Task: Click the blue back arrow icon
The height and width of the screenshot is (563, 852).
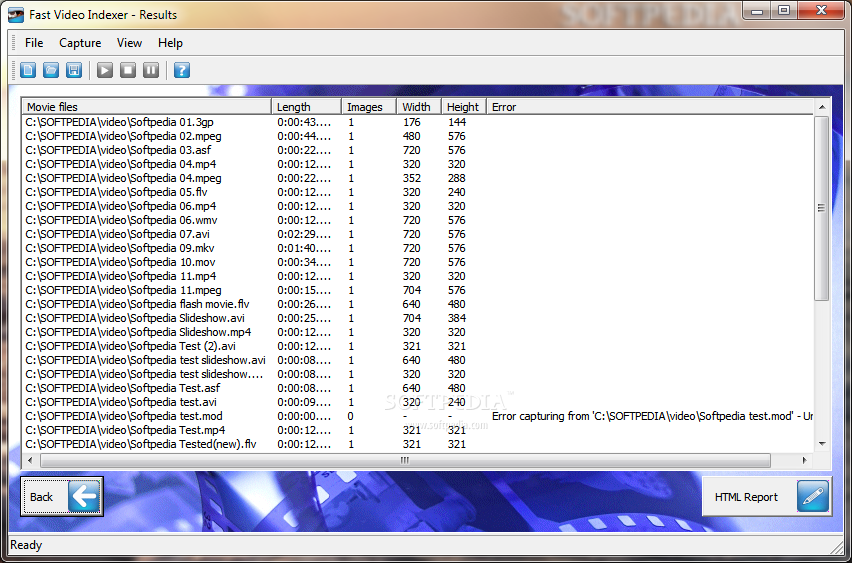Action: [84, 496]
